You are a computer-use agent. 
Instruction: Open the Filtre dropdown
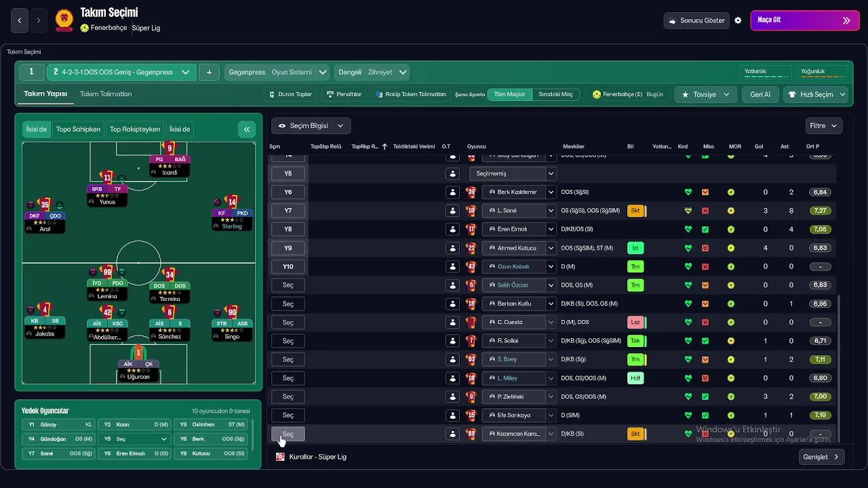coord(824,125)
